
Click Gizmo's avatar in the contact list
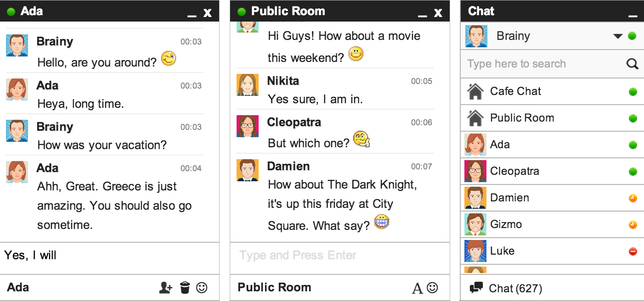click(475, 224)
